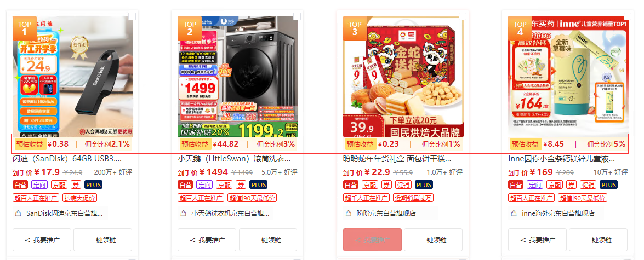Open 小天鹅（LittleSwan）滚筒洗衣 product title

[x=235, y=159]
